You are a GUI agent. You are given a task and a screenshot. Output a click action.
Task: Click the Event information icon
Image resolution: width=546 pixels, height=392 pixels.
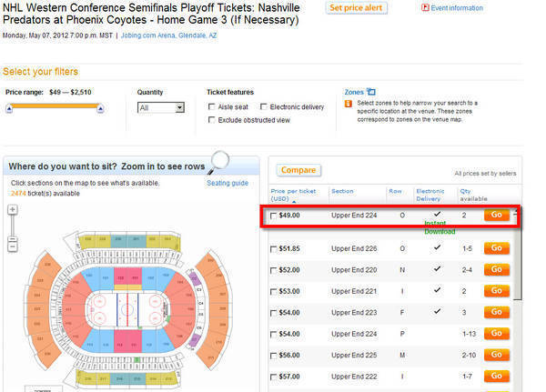tap(425, 7)
